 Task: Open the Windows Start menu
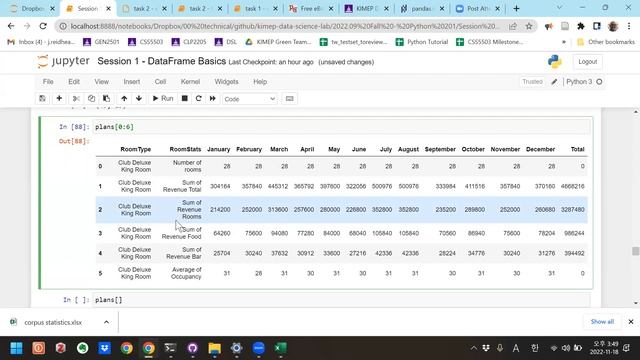[x=16, y=348]
